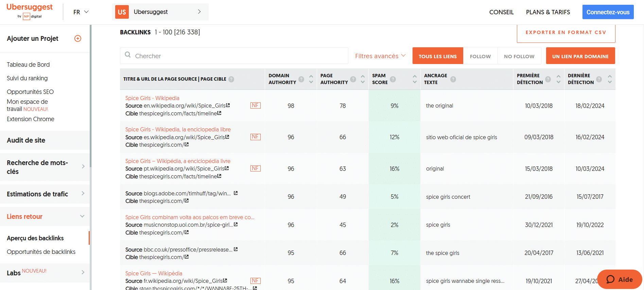Open the Conseil link
This screenshot has width=644, height=290.
tap(501, 12)
